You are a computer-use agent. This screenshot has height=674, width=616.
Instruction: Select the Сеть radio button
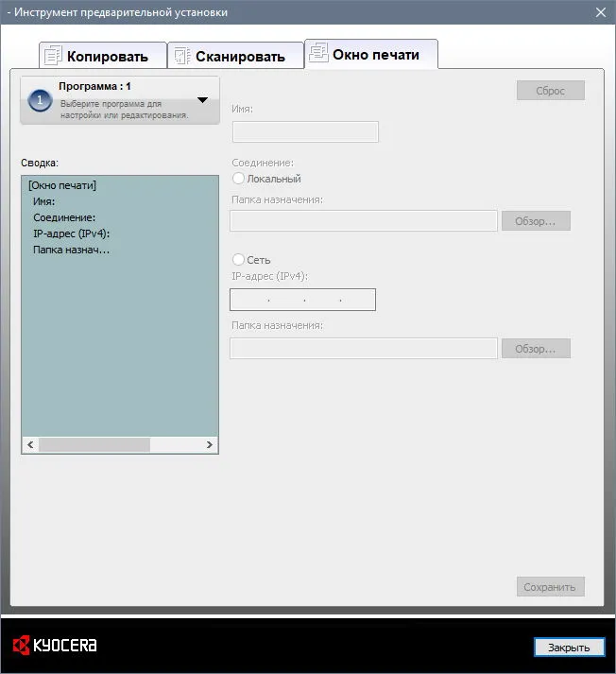[238, 260]
